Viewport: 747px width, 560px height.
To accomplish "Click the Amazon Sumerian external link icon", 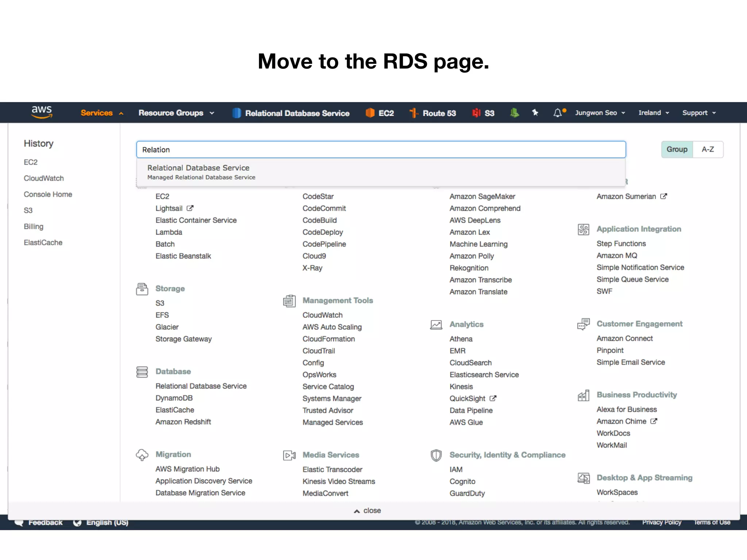I will point(663,196).
